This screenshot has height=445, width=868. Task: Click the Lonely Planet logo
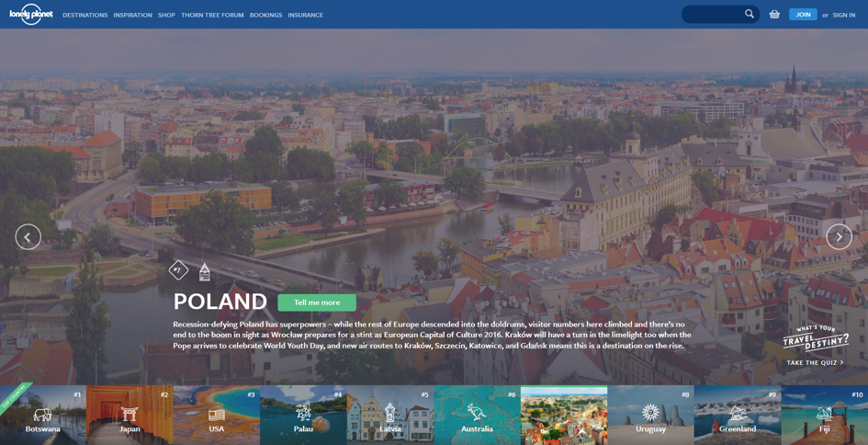pos(31,14)
